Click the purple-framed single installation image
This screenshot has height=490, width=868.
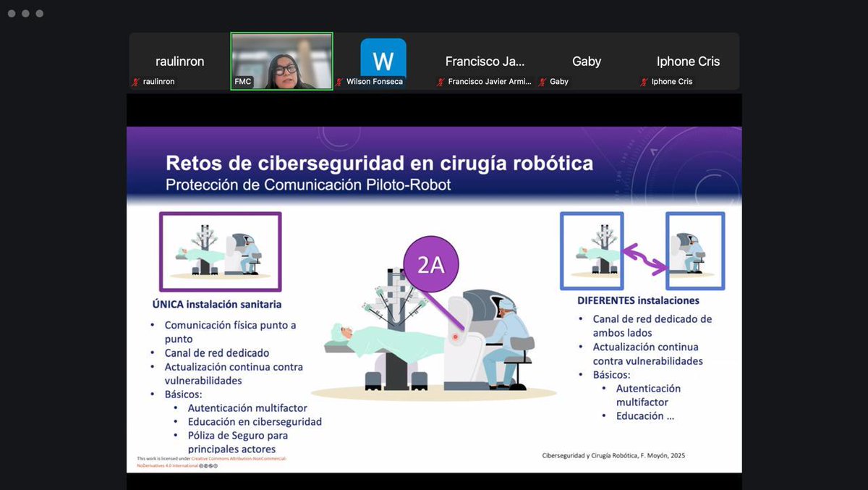[x=221, y=251]
